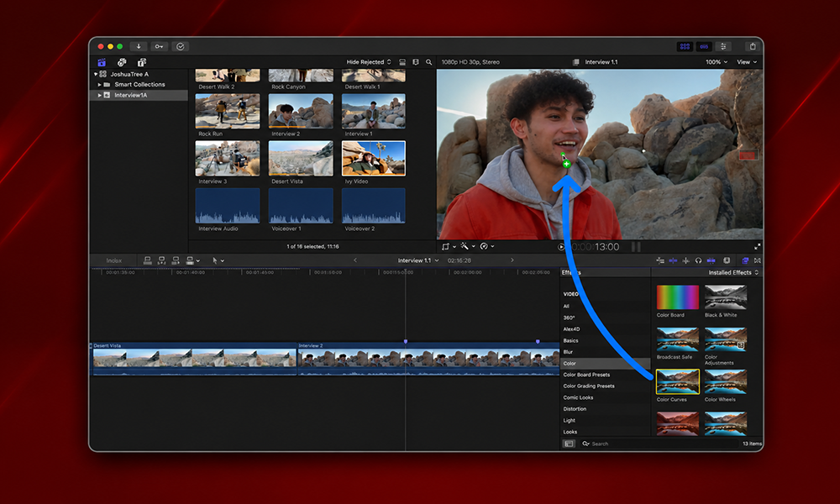Select the Color Board effect thumbnail
Screen dimensions: 840x504
[x=677, y=297]
